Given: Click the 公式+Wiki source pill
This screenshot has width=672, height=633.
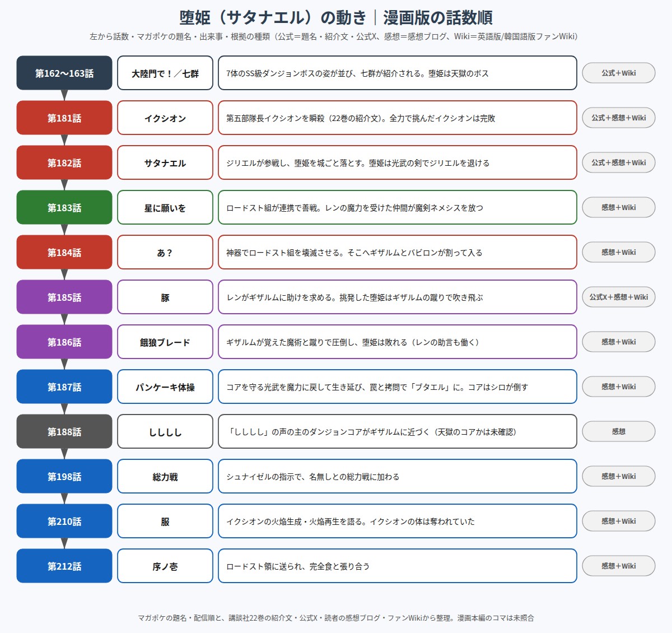Looking at the screenshot, I should coord(619,73).
